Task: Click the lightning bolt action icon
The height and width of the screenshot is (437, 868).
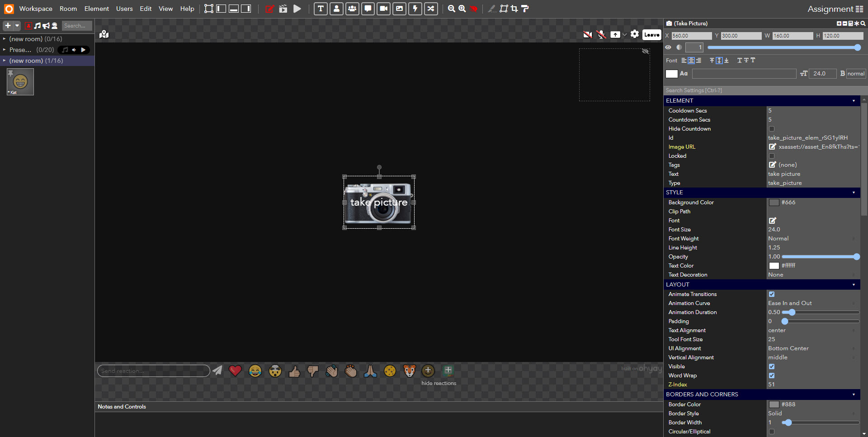Action: coord(415,9)
